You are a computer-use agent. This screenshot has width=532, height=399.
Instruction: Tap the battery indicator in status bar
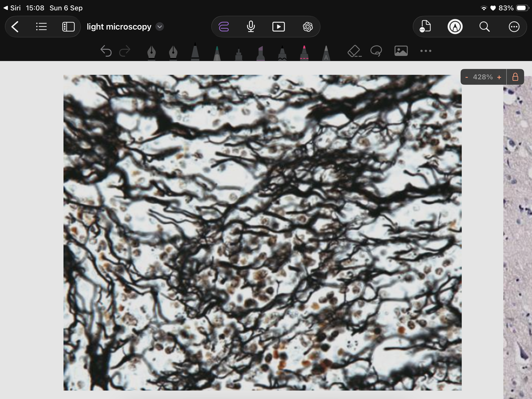point(522,8)
